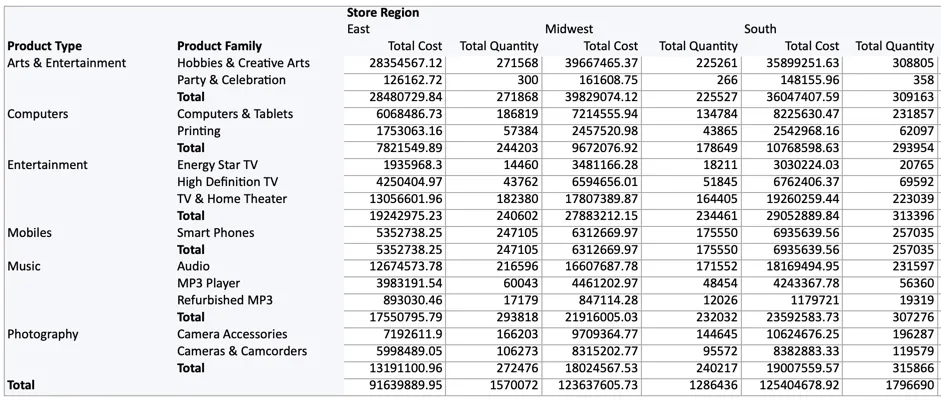Select the Camera Accessories family
Viewport: 941px width, 401px height.
232,334
